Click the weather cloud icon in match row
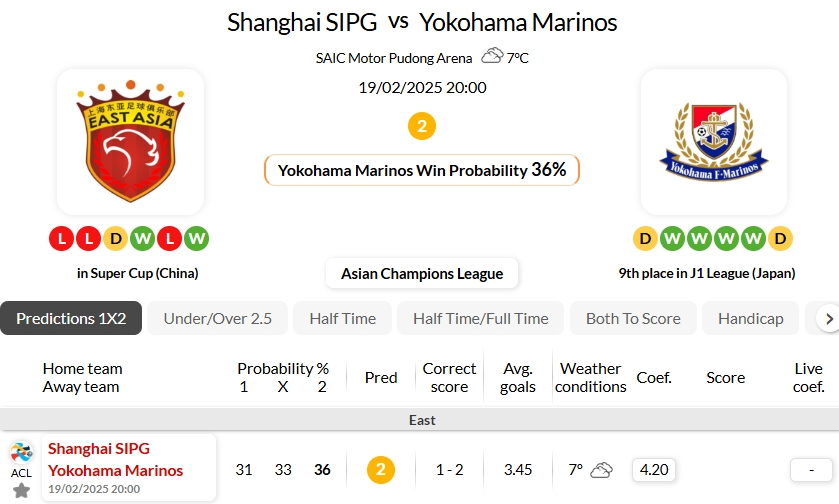The width and height of the screenshot is (839, 504). (601, 469)
